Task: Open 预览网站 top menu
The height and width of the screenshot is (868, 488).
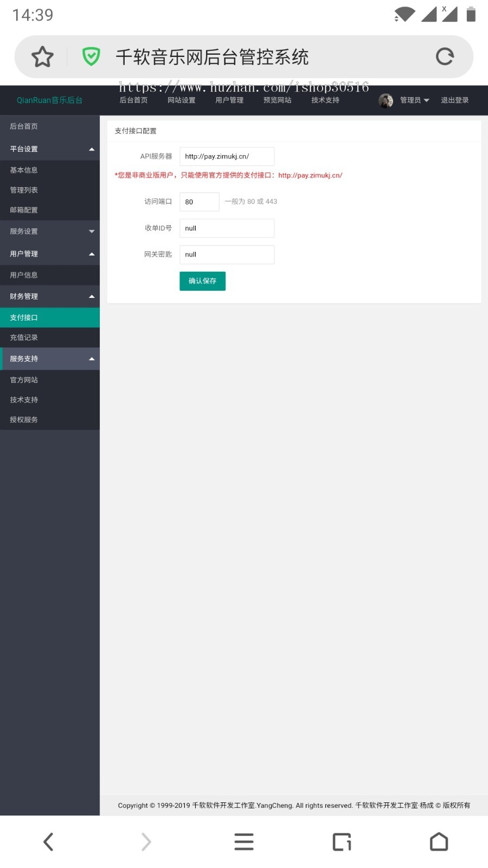Action: (277, 100)
